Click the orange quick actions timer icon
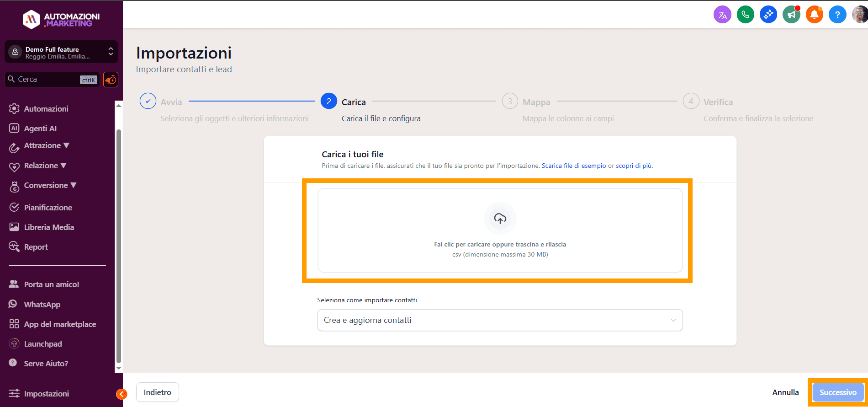The height and width of the screenshot is (407, 868). (111, 80)
